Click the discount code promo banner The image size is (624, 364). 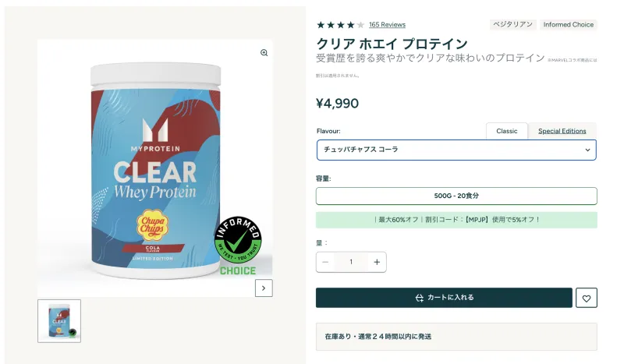456,220
